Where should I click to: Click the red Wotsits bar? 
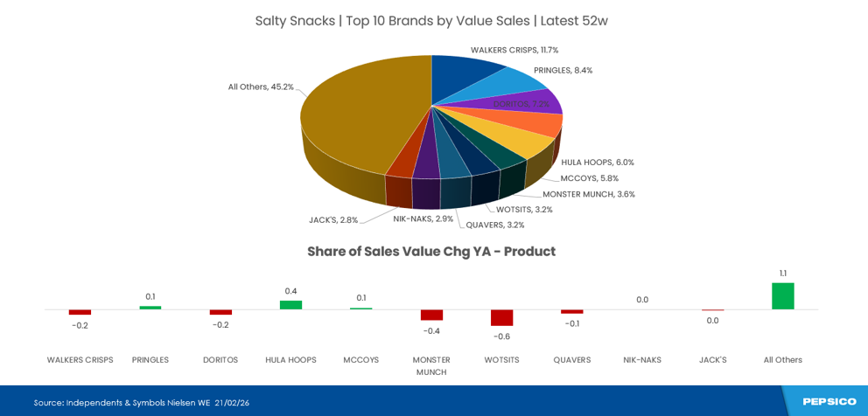point(501,317)
